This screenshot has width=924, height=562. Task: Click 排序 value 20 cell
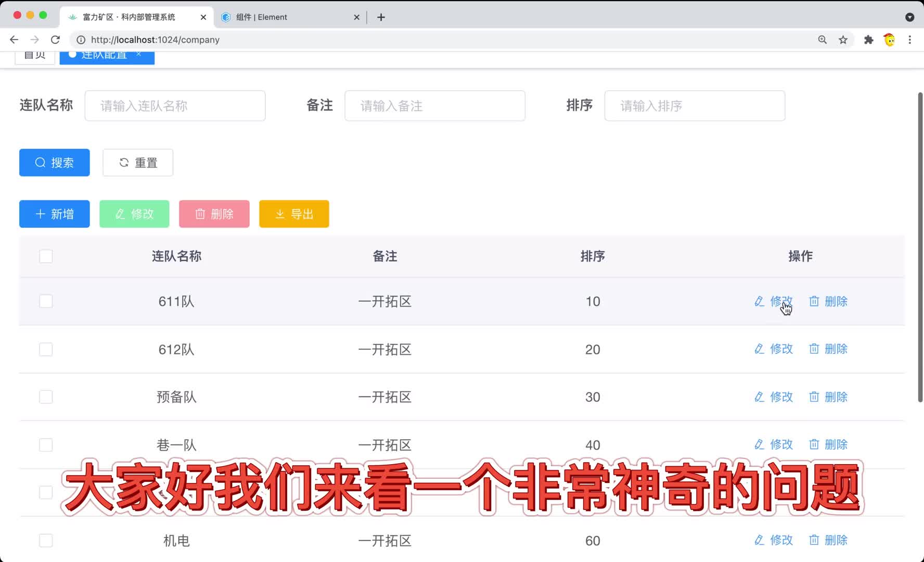click(593, 349)
